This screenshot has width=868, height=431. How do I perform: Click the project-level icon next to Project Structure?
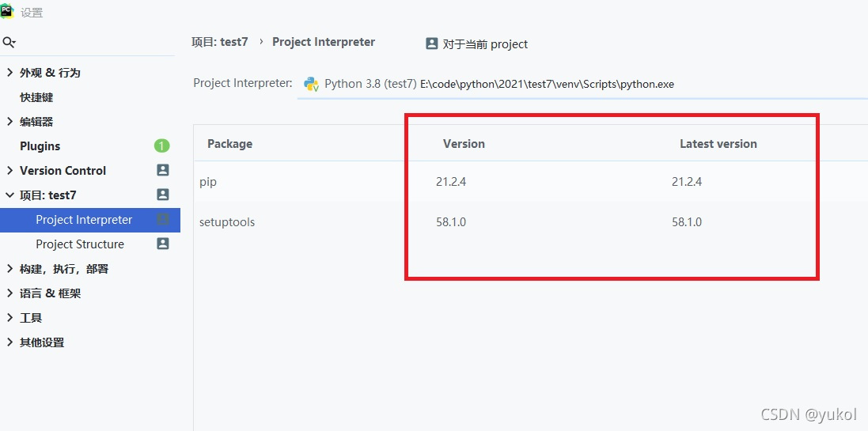tap(163, 244)
